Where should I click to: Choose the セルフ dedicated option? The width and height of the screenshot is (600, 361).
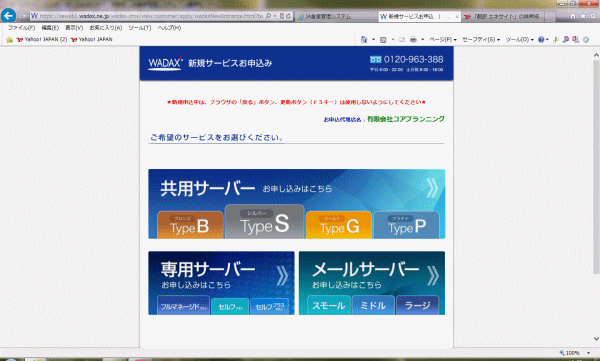click(230, 306)
